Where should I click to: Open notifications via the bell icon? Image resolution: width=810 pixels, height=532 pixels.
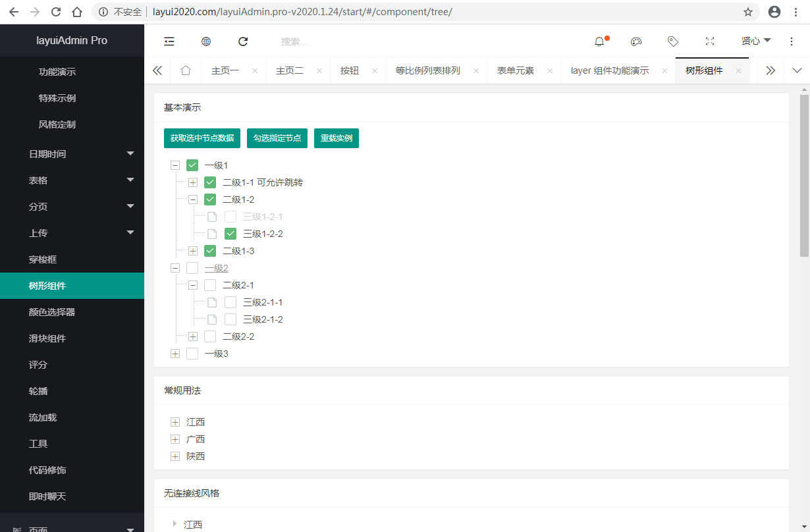[598, 41]
